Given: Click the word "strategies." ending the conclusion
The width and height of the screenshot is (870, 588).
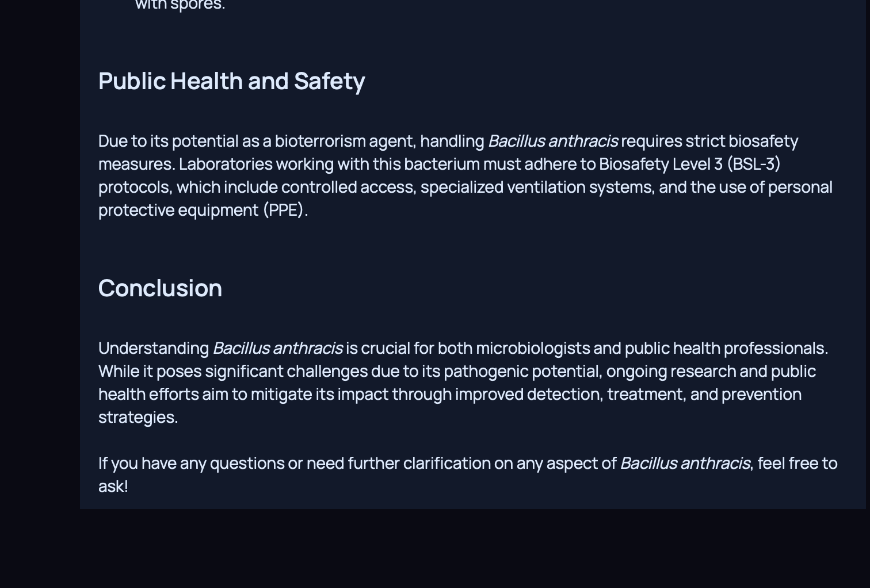Looking at the screenshot, I should point(138,417).
